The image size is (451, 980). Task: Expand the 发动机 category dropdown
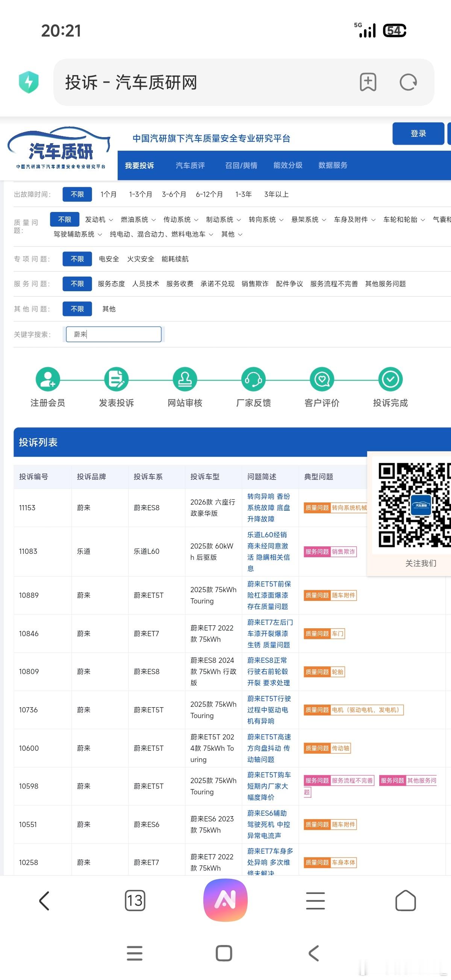pos(99,219)
